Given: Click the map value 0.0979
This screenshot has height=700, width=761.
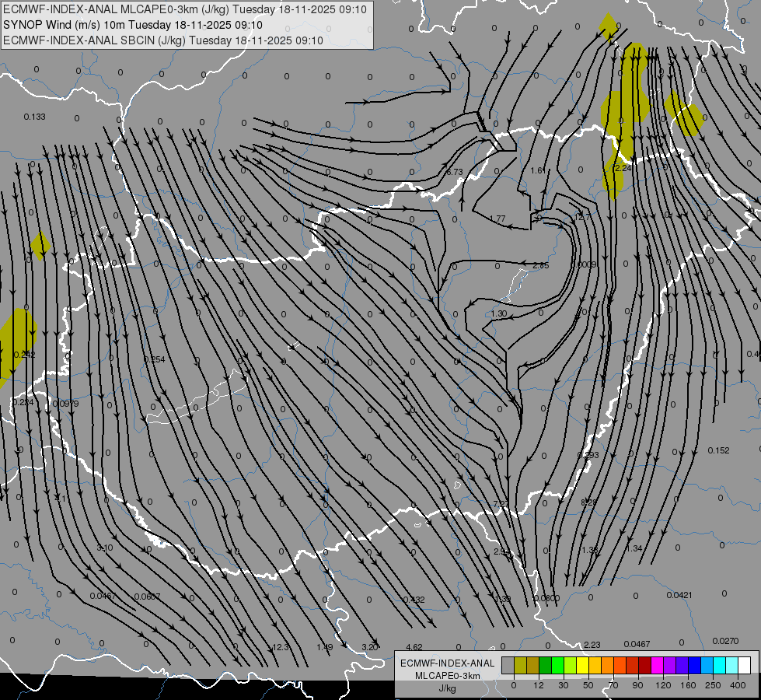Looking at the screenshot, I should pyautogui.click(x=65, y=404).
